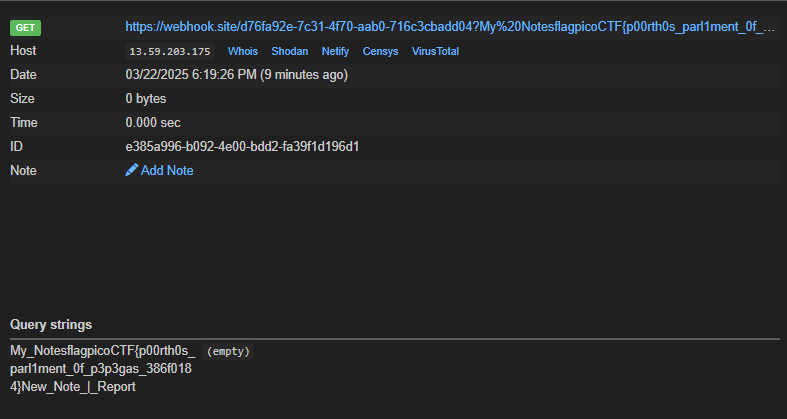Open the Whois lookup link
Image resolution: width=787 pixels, height=419 pixels.
[243, 51]
